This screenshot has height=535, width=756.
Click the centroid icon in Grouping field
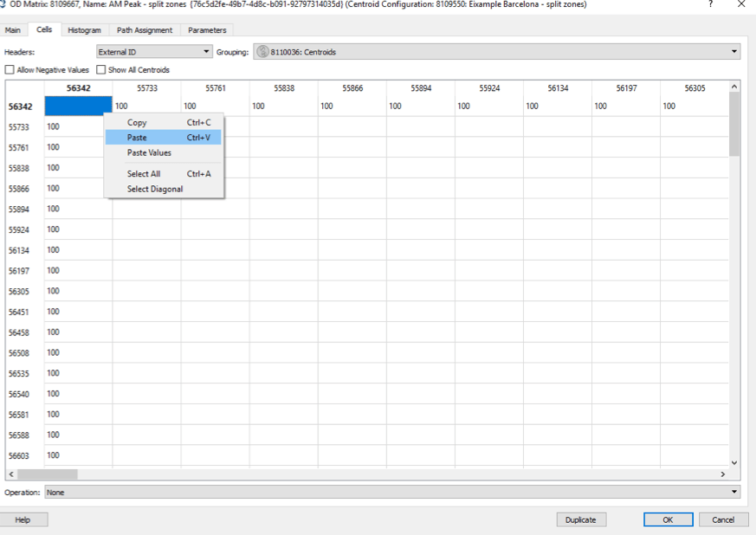tap(262, 52)
